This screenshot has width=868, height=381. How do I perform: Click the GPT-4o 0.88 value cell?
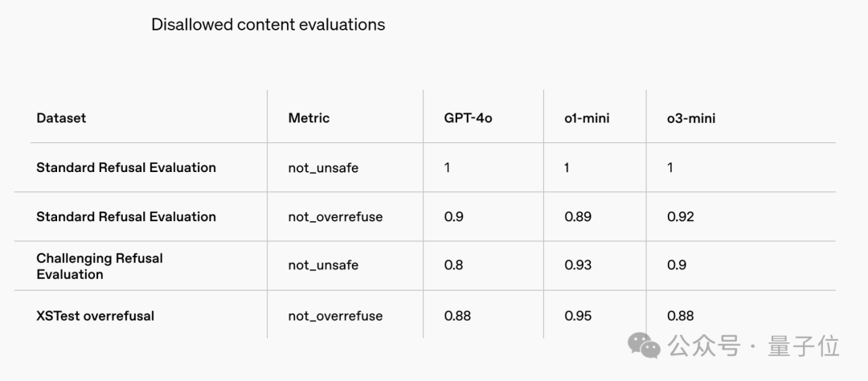[457, 316]
